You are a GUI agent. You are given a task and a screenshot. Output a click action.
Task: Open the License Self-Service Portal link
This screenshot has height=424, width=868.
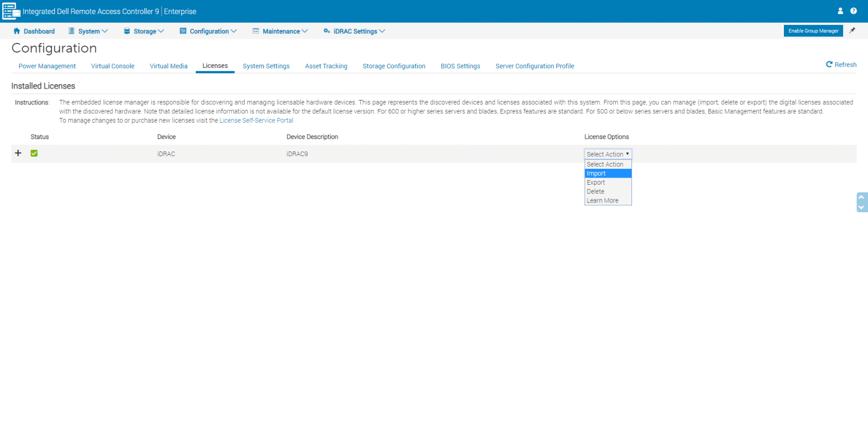(256, 121)
